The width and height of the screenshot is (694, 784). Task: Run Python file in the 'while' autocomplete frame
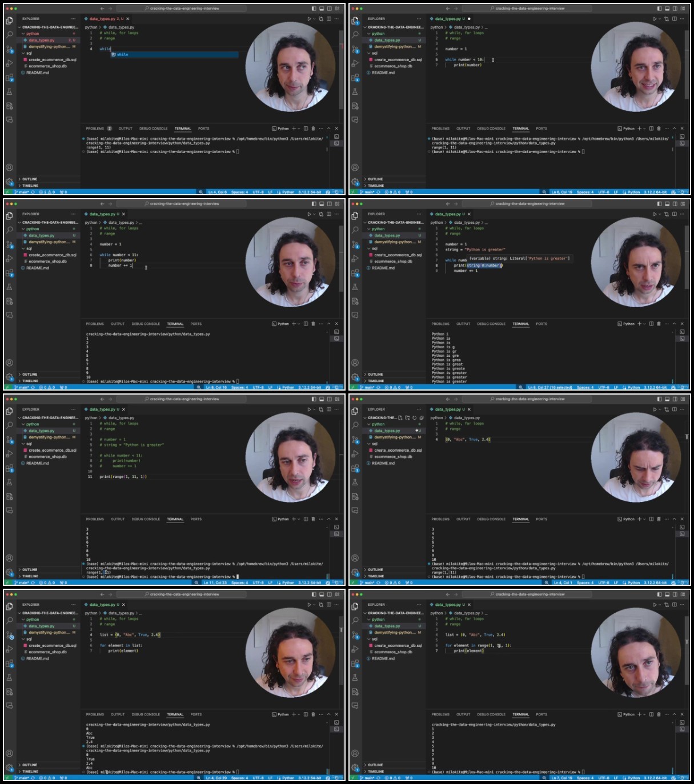click(309, 19)
